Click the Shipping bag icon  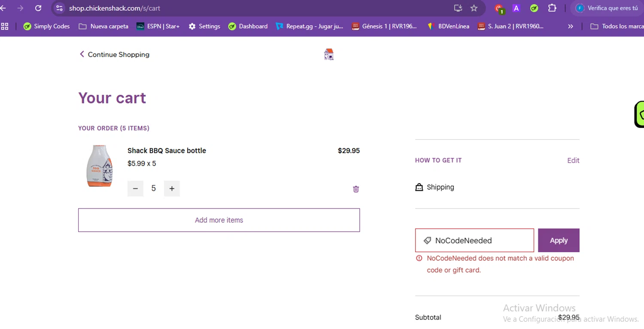pos(419,187)
